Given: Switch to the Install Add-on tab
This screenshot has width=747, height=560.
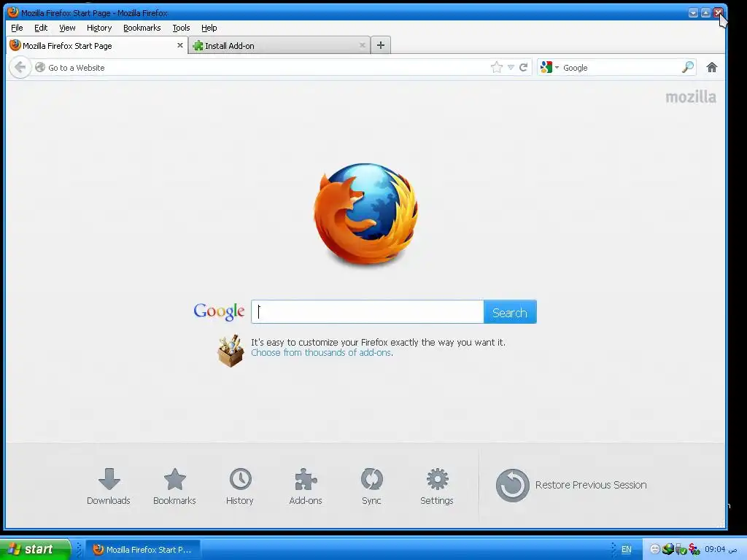Looking at the screenshot, I should pyautogui.click(x=279, y=45).
